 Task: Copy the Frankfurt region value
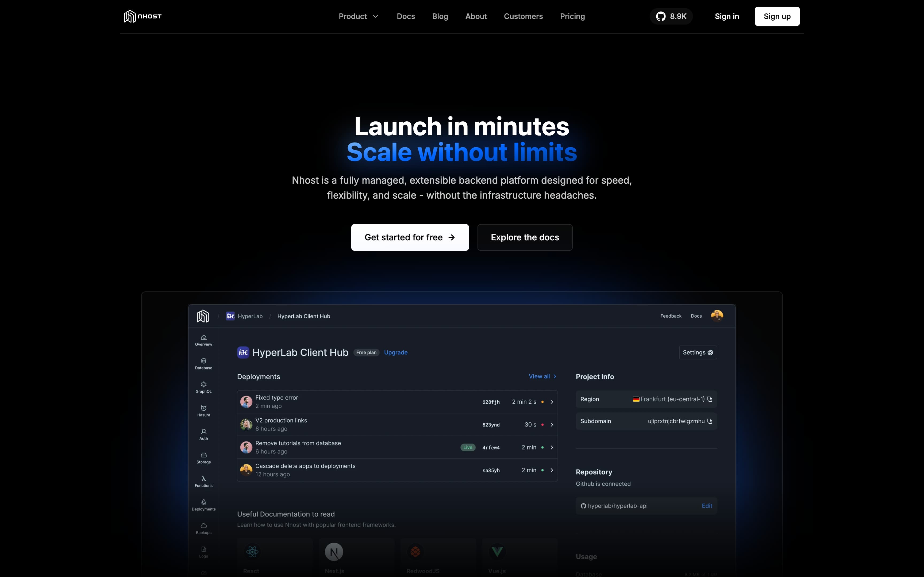[x=710, y=399]
